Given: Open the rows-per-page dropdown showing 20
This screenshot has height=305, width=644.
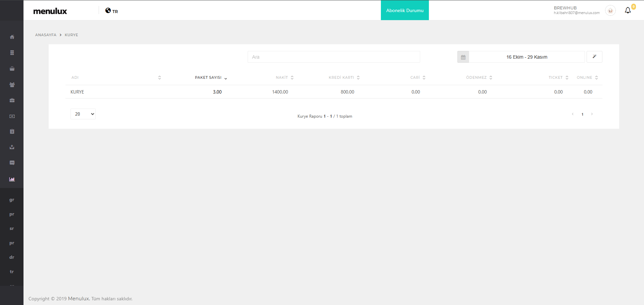Looking at the screenshot, I should coord(83,114).
